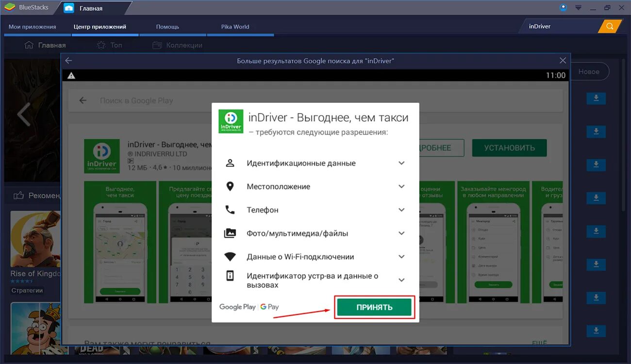631x364 pixels.
Task: Click the warning triangle in Android status bar
Action: pos(71,75)
